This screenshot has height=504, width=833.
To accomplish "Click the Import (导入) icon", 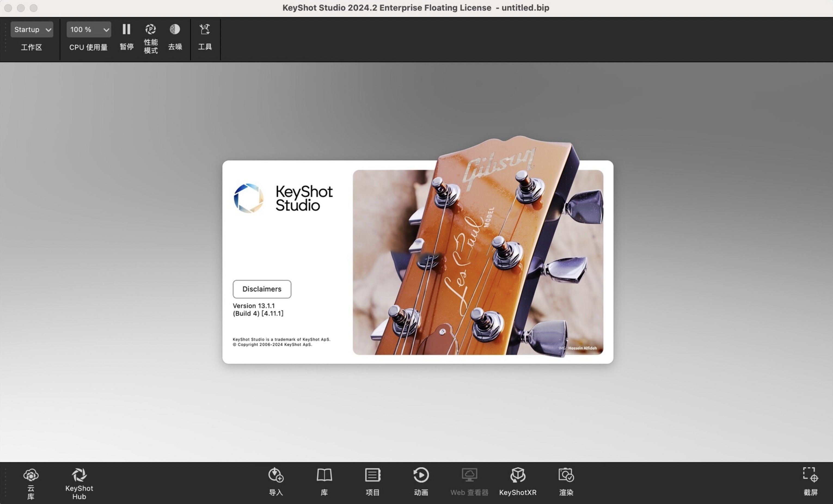I will click(x=275, y=475).
